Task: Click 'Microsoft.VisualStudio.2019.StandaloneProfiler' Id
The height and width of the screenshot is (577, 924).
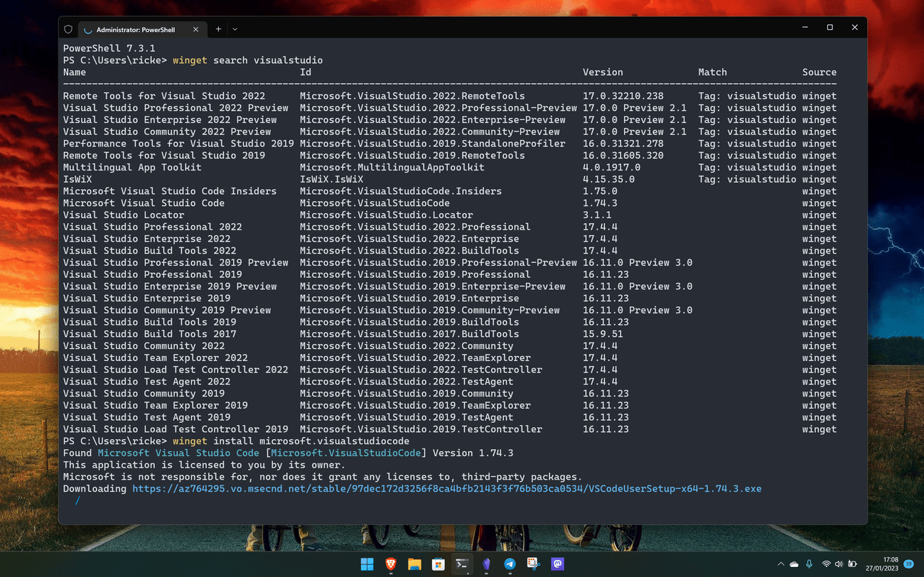Action: coord(433,144)
